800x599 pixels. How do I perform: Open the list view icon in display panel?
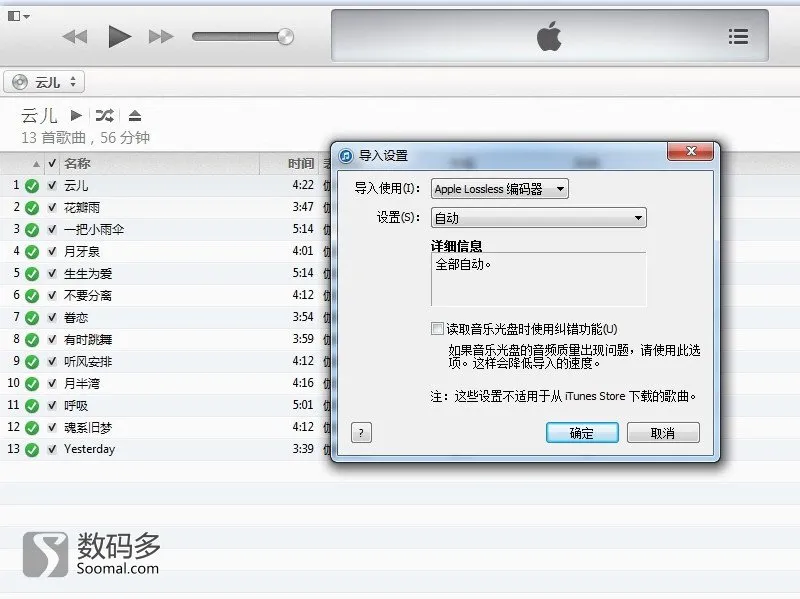tap(738, 37)
